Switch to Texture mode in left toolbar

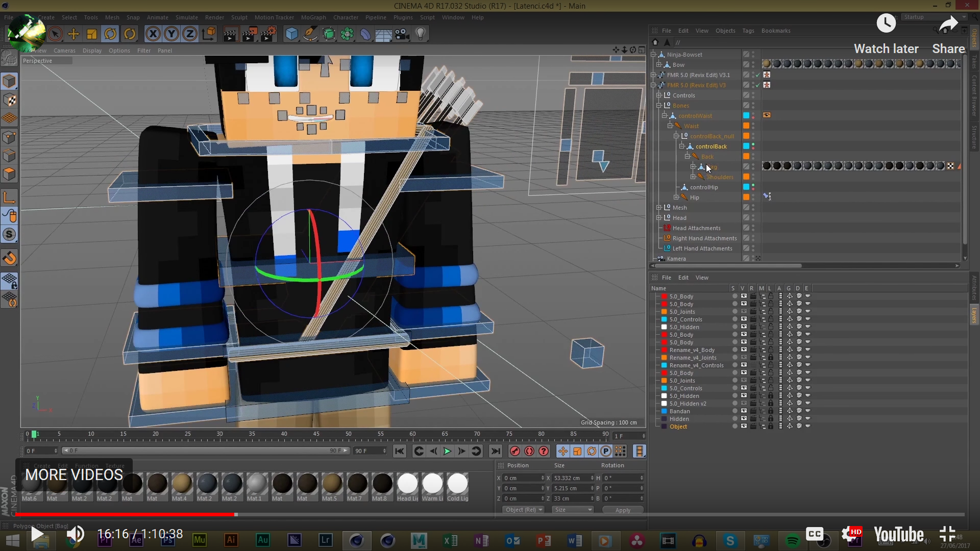[x=9, y=99]
